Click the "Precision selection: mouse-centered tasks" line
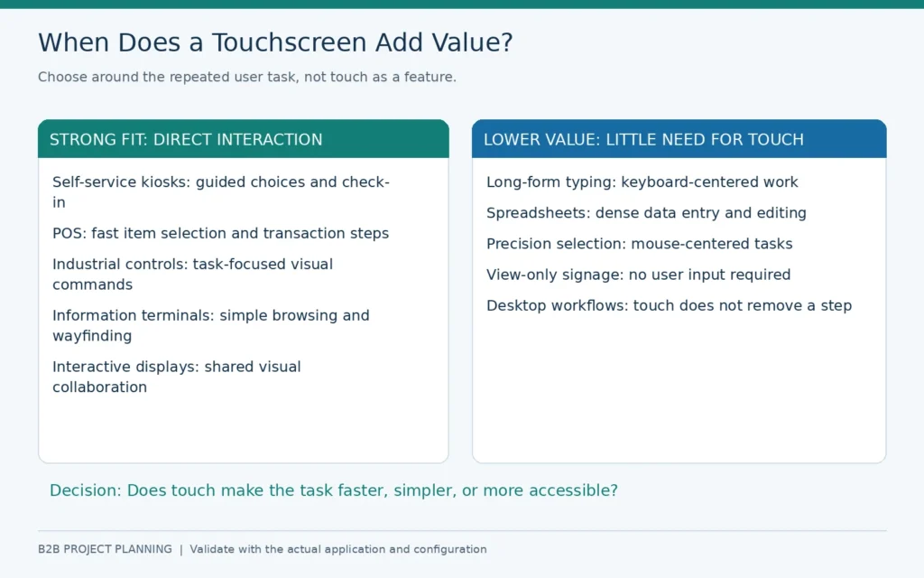The image size is (924, 578). point(640,244)
